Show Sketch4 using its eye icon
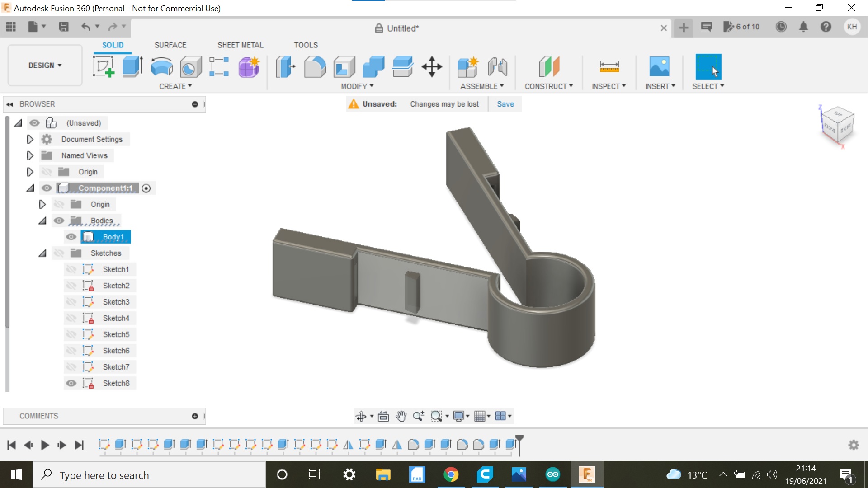 click(x=71, y=318)
